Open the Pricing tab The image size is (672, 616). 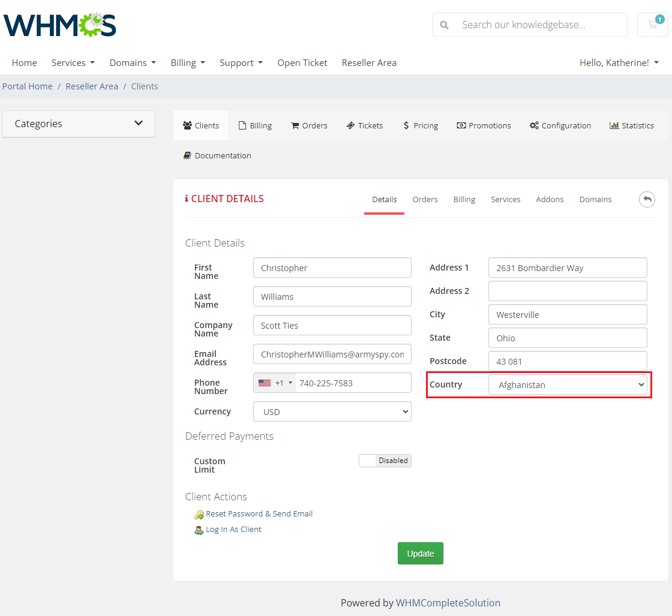(421, 125)
